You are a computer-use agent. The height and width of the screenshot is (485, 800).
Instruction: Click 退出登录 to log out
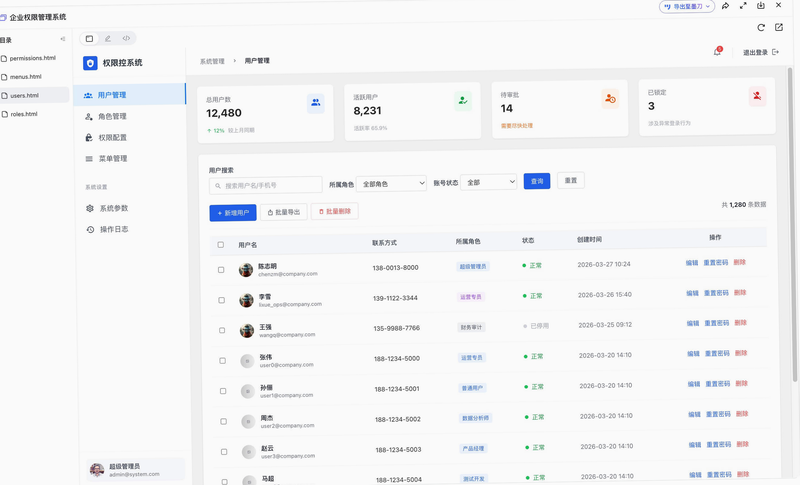point(761,52)
